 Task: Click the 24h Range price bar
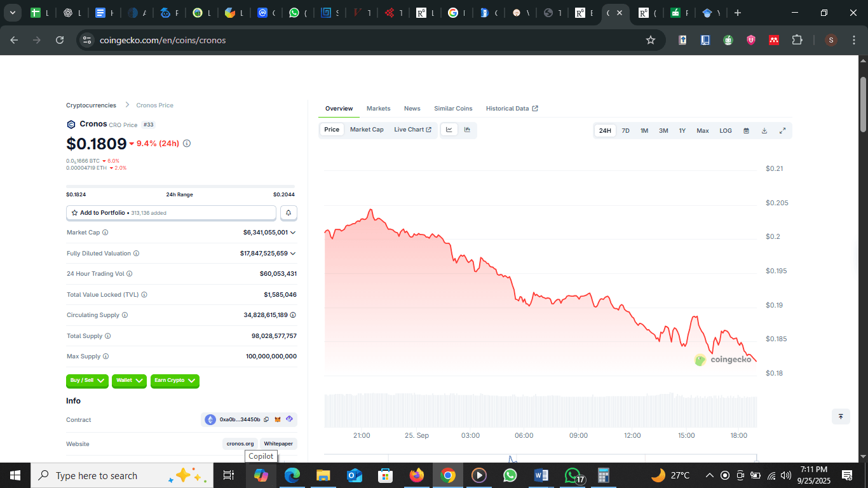tap(181, 186)
